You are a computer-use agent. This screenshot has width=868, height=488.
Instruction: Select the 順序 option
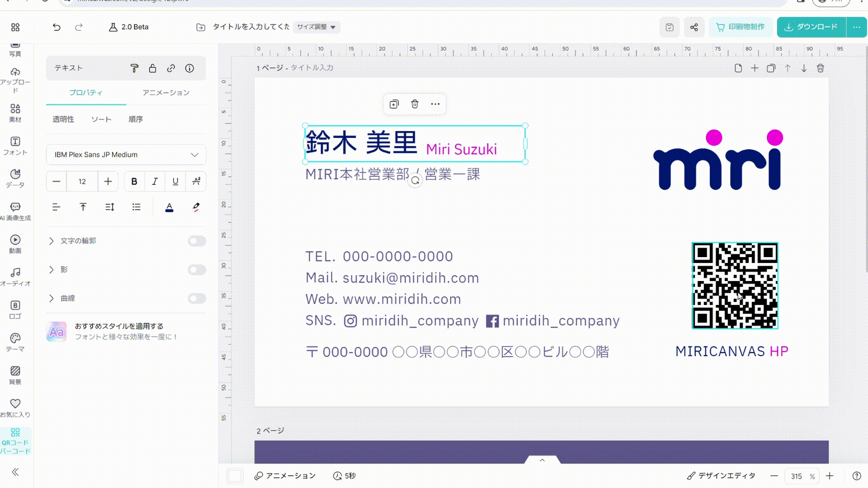click(x=136, y=119)
